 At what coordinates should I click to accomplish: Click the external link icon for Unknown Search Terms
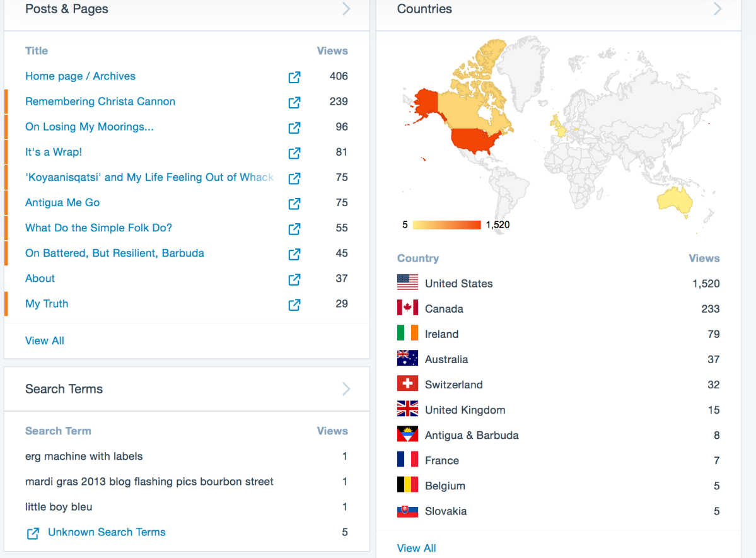point(33,533)
